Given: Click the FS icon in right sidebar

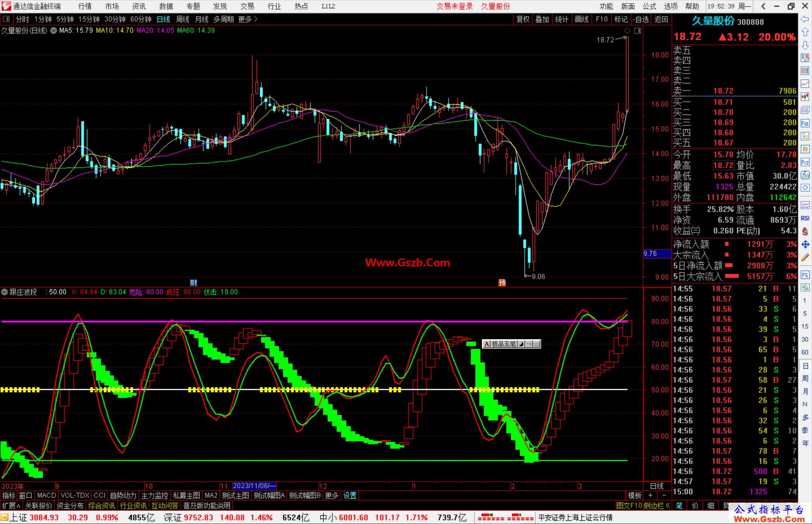Looking at the screenshot, I should (x=805, y=275).
